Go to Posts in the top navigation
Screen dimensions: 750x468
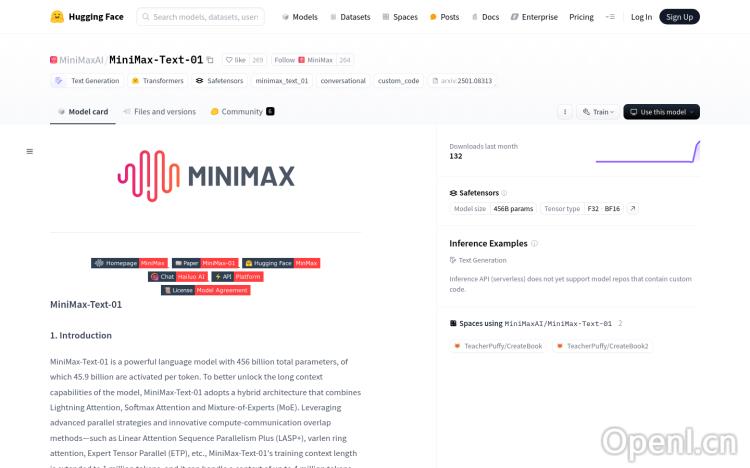coord(444,17)
